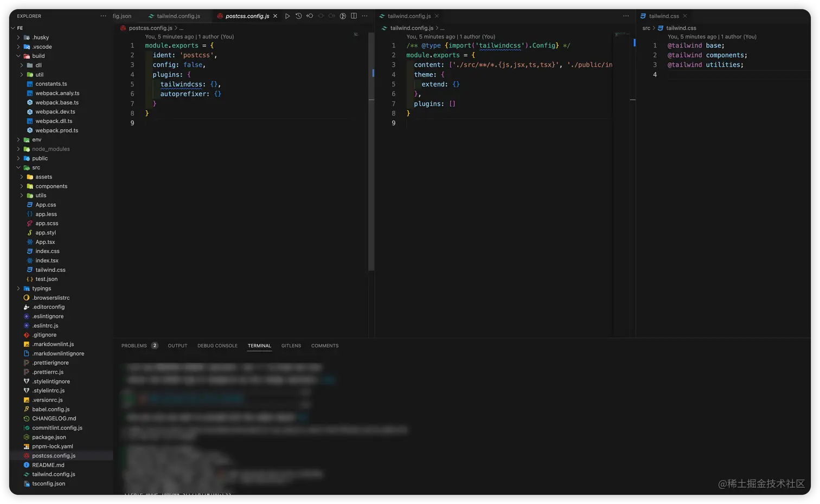This screenshot has width=820, height=504.
Task: Click the GitLens toggle file annotations icon
Action: [x=343, y=16]
